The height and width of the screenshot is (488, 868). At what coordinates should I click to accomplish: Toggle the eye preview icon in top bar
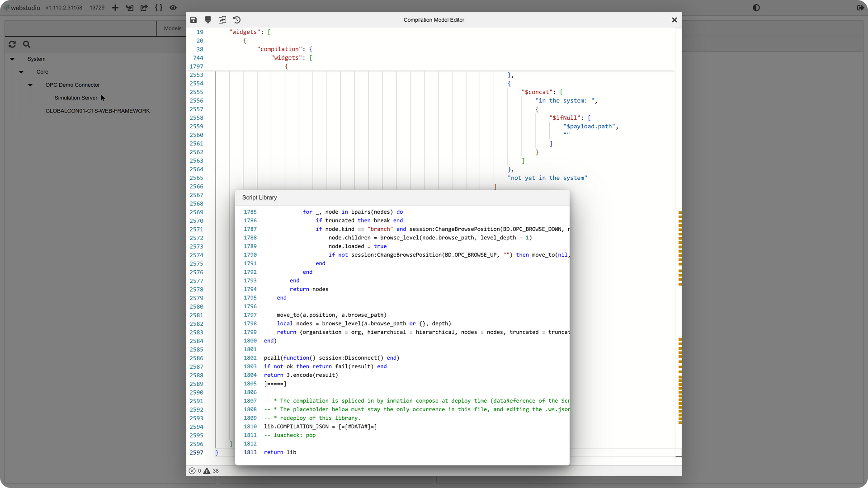click(x=173, y=8)
